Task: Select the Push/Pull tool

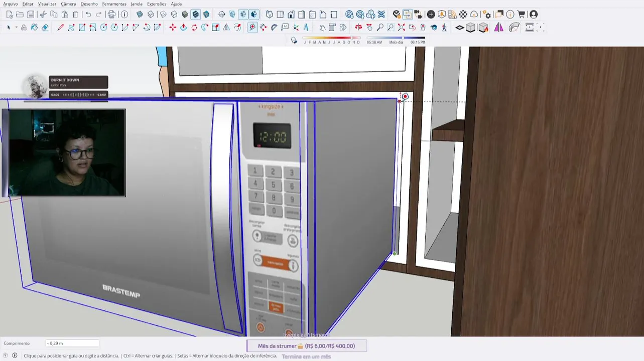Action: tap(184, 28)
